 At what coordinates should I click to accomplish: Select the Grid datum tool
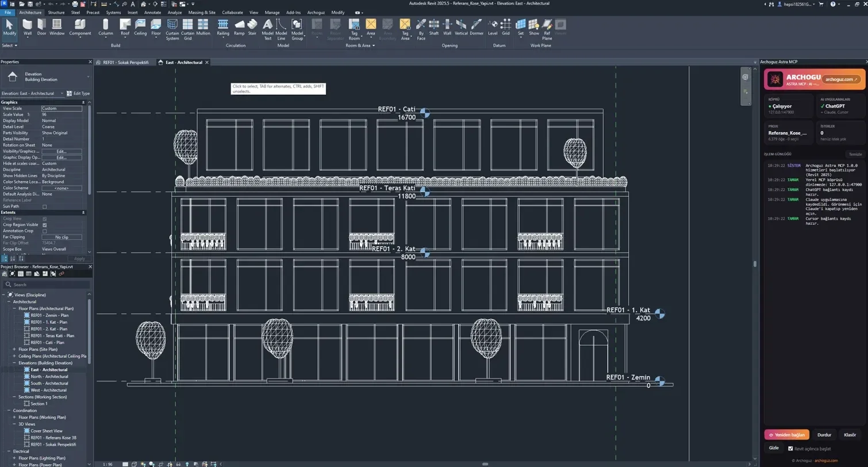pos(506,26)
